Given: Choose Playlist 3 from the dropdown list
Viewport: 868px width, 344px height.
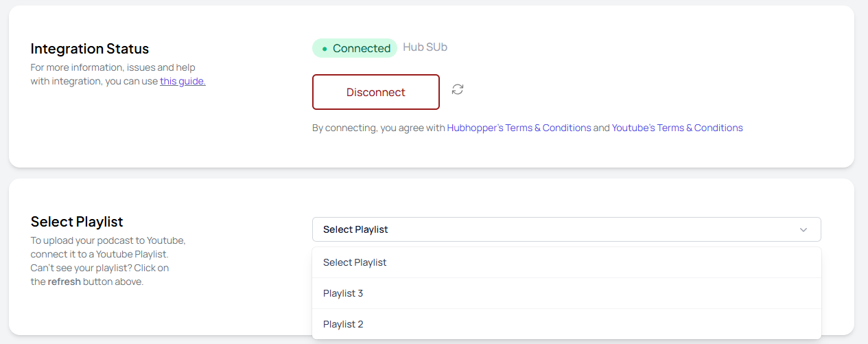Looking at the screenshot, I should 343,293.
